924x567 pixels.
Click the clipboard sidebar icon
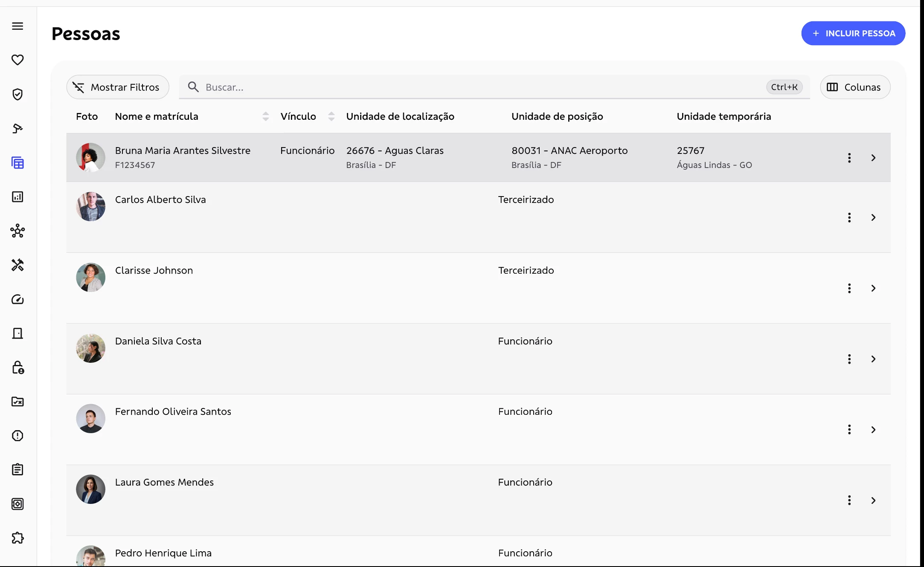[x=17, y=470]
